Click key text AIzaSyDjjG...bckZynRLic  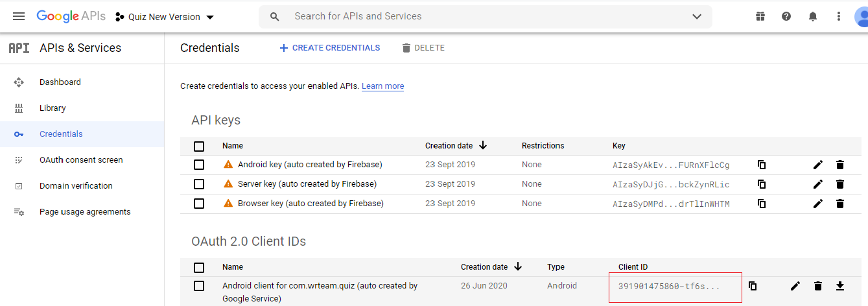pyautogui.click(x=671, y=185)
